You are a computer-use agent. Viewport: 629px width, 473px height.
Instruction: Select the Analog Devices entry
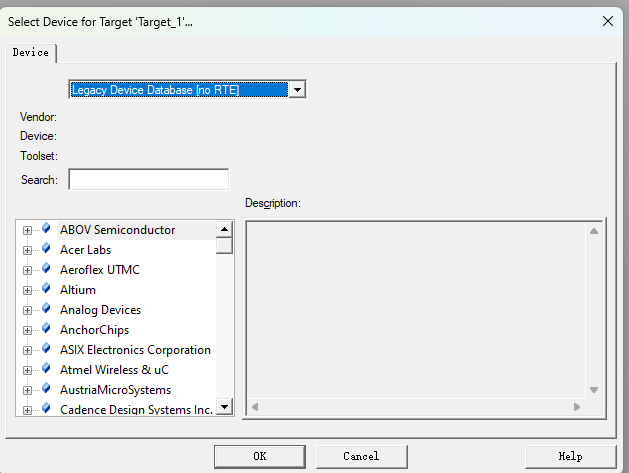click(101, 310)
